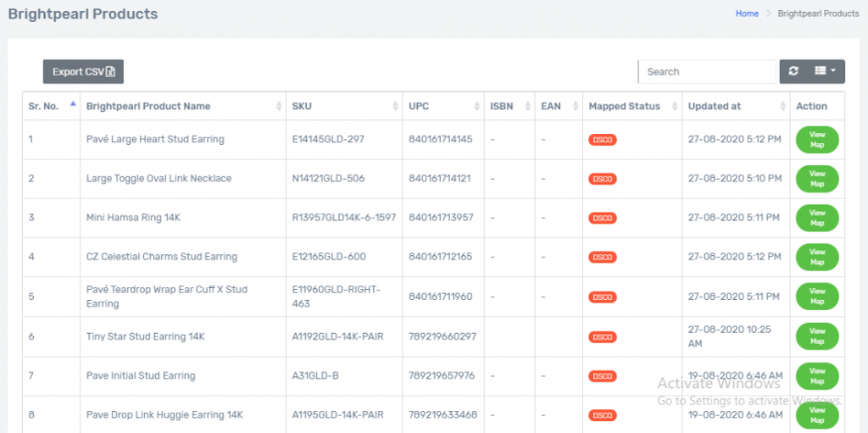
Task: Click the Brightpearl Products page heading
Action: [83, 14]
